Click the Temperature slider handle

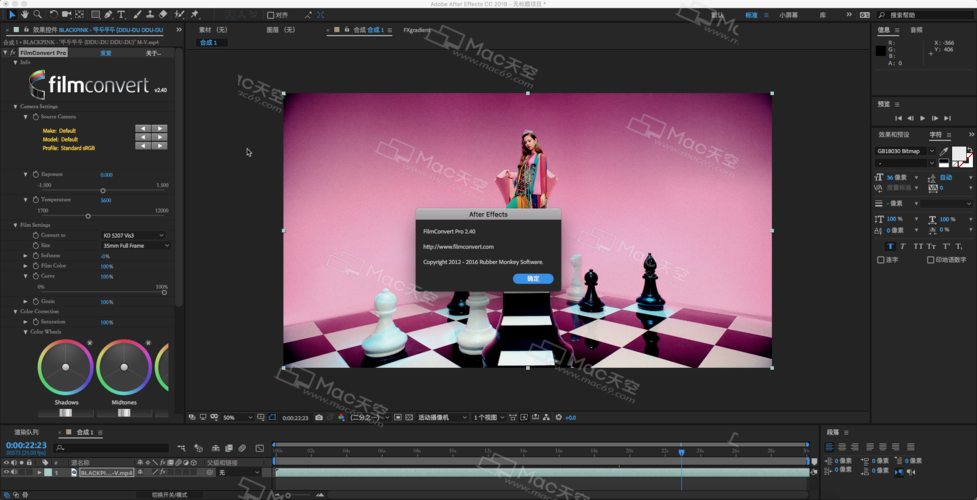click(x=88, y=216)
